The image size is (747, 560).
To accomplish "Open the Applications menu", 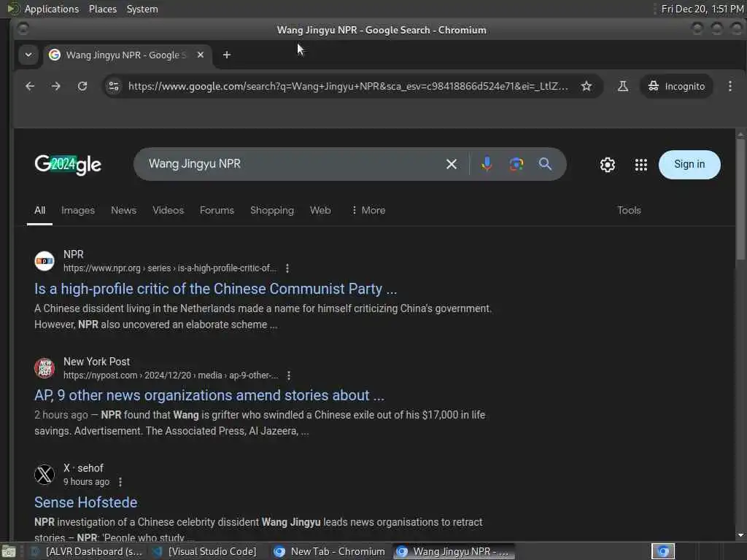I will click(52, 9).
